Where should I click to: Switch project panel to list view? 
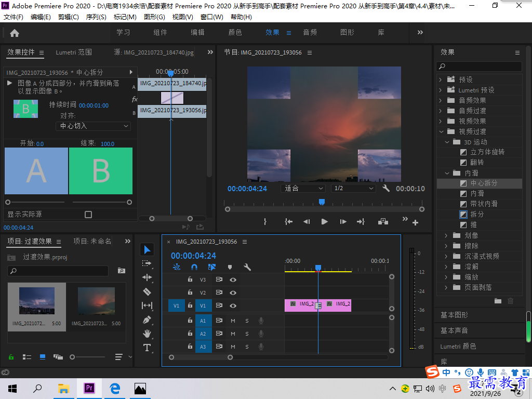27,356
